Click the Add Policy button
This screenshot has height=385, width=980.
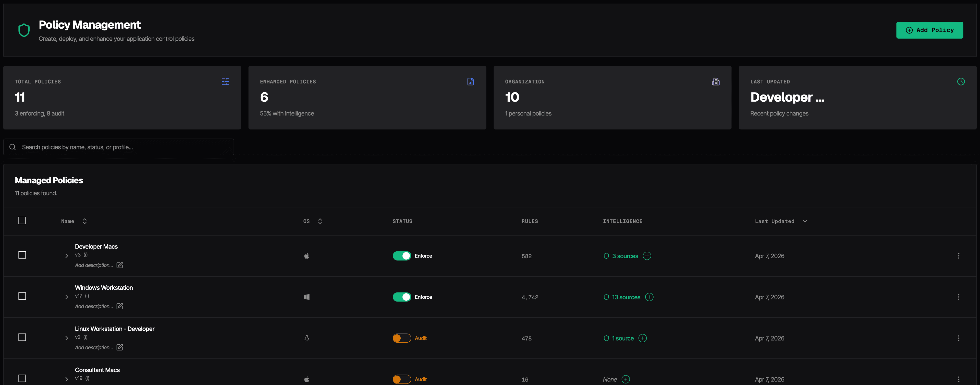coord(929,30)
